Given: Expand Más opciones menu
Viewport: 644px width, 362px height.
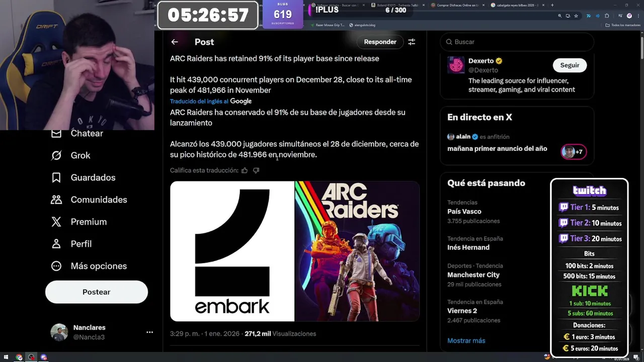Looking at the screenshot, I should pyautogui.click(x=99, y=266).
